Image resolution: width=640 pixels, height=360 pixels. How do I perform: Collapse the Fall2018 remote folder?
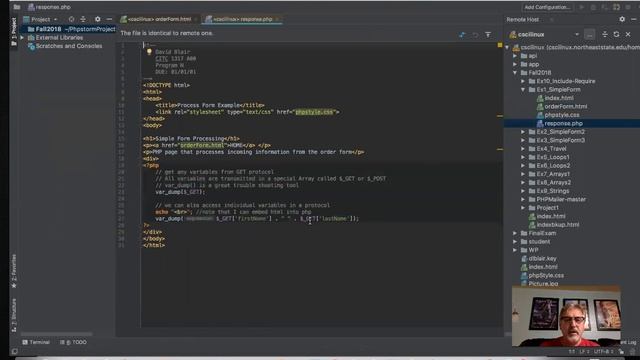[515, 73]
